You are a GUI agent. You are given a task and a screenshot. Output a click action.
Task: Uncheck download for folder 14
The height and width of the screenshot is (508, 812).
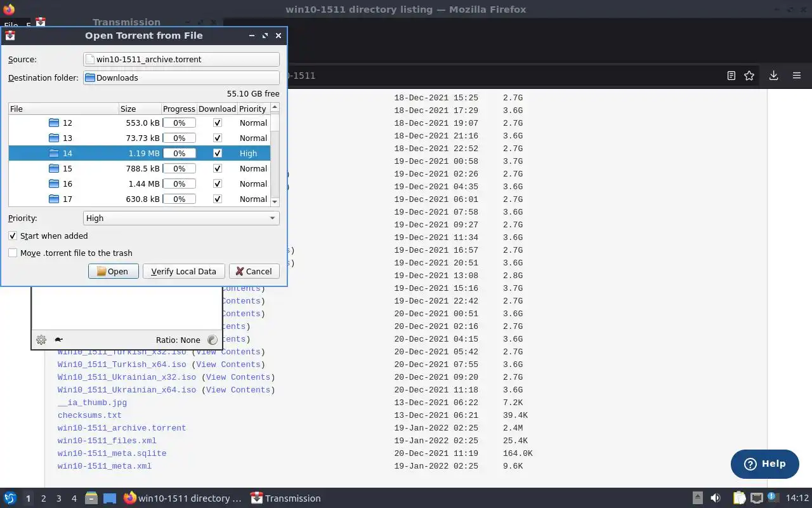218,153
